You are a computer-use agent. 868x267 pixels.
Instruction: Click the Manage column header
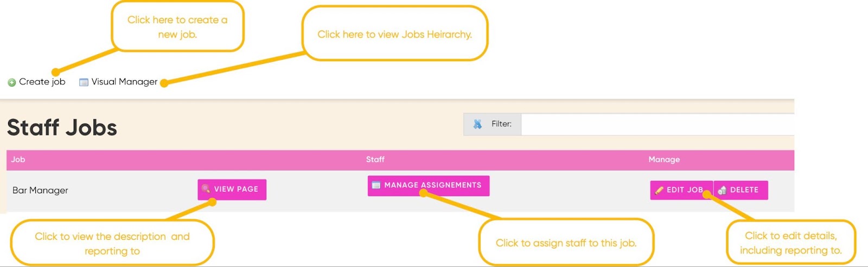tap(663, 160)
